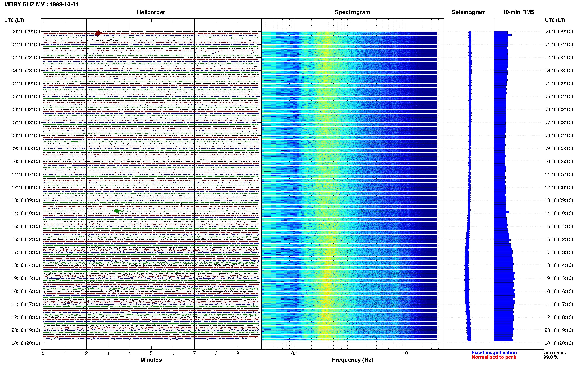Click the 10-min RMS panel heading
This screenshot has height=368, width=588.
tap(518, 12)
